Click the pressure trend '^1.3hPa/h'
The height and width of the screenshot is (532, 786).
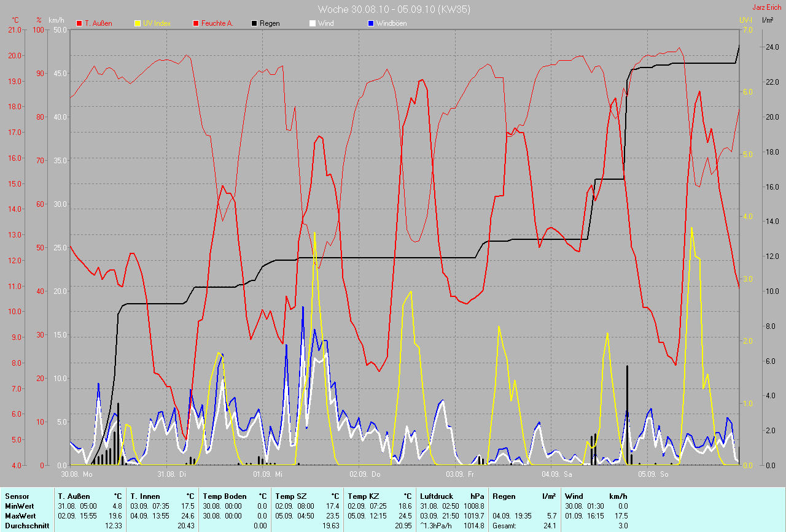tap(436, 526)
